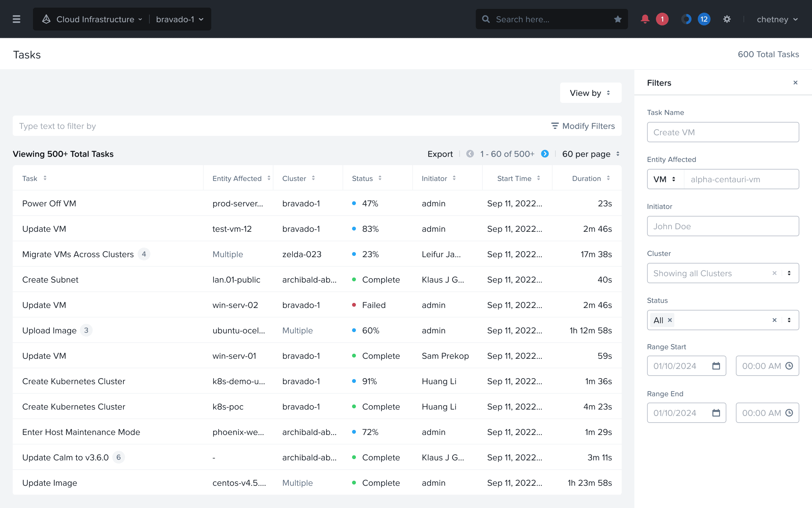Click Migrate VMs subtask count badge 4
Viewport: 812px width, 508px height.
pos(144,254)
